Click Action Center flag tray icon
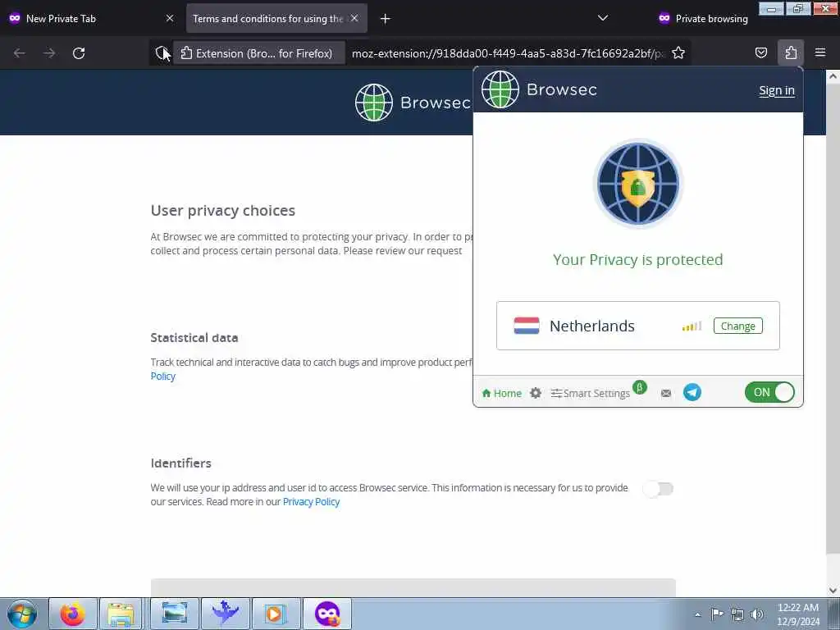 pyautogui.click(x=717, y=614)
